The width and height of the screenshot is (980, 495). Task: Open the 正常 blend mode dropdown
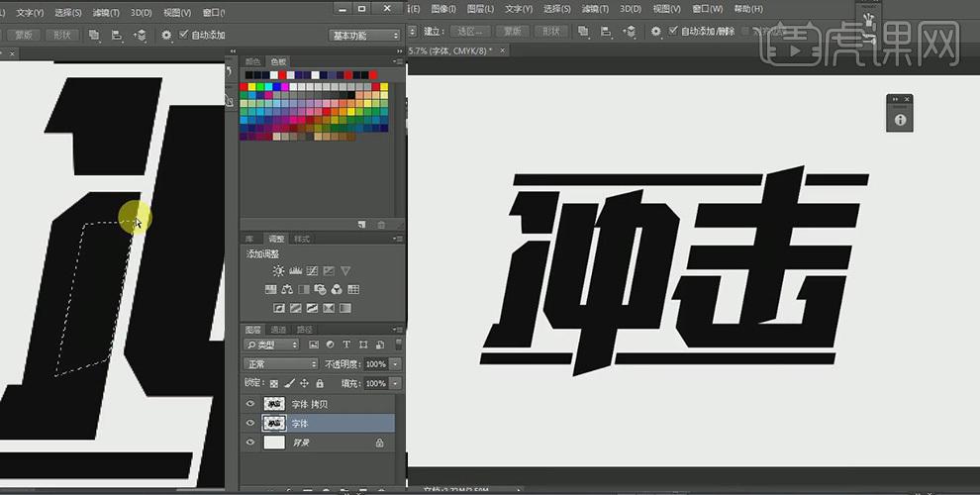point(280,363)
